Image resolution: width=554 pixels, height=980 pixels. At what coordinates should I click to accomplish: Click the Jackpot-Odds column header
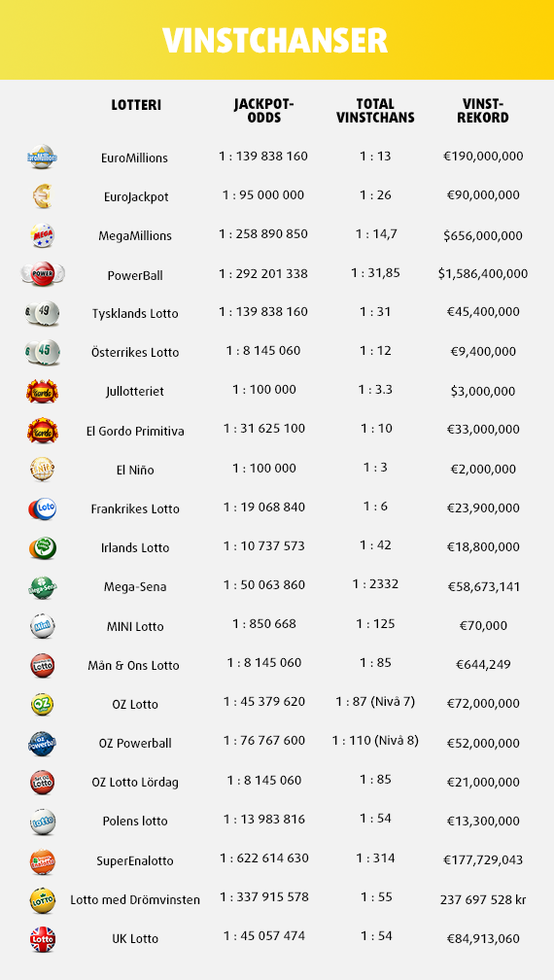click(x=263, y=111)
